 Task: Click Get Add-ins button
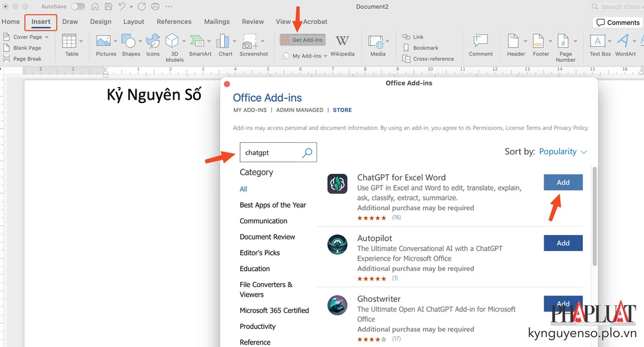303,40
